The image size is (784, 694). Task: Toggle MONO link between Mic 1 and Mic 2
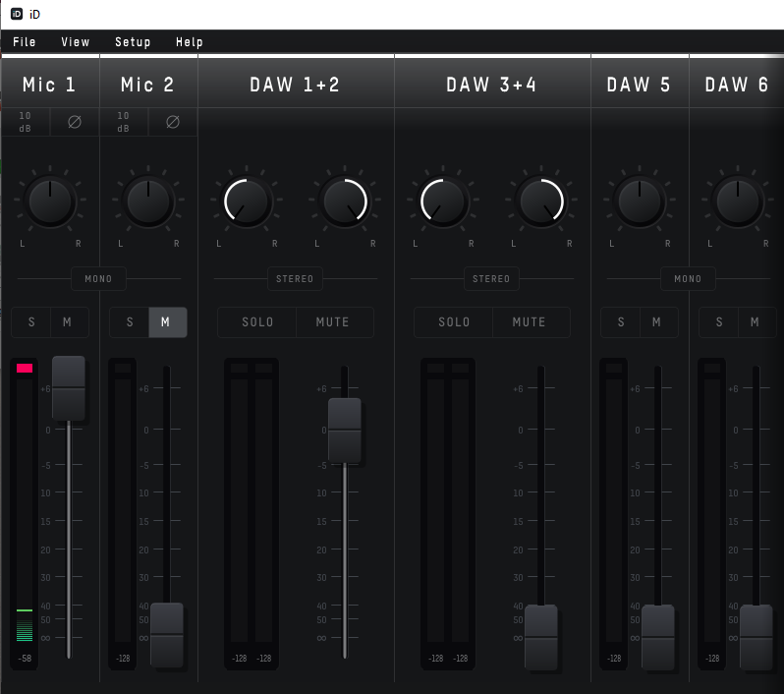click(x=98, y=279)
